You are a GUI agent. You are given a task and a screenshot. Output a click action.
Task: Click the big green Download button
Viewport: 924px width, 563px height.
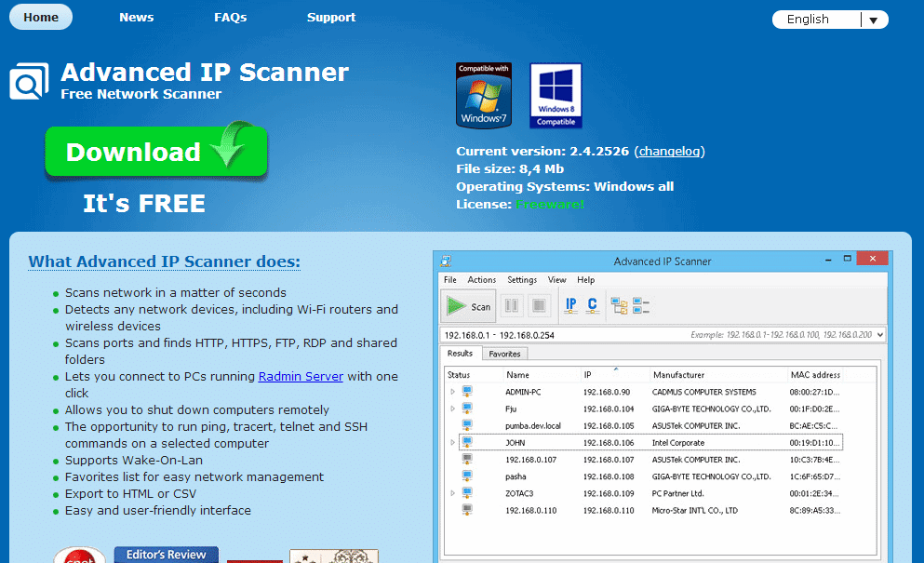(156, 152)
